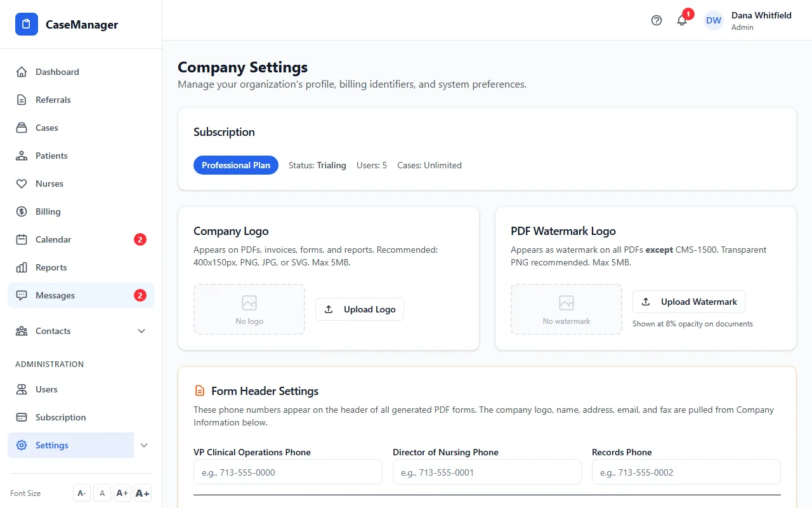Image resolution: width=812 pixels, height=508 pixels.
Task: Open the Users administration page
Action: pyautogui.click(x=81, y=389)
